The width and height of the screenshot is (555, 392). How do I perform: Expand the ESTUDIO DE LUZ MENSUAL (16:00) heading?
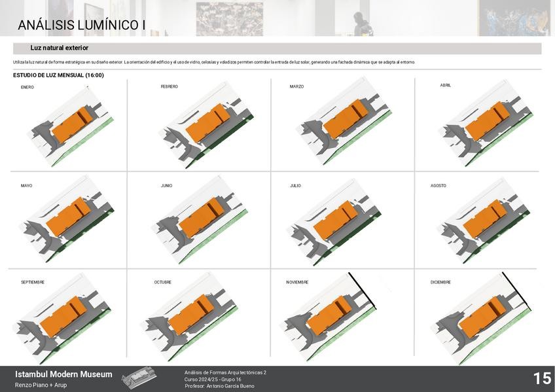tap(57, 74)
